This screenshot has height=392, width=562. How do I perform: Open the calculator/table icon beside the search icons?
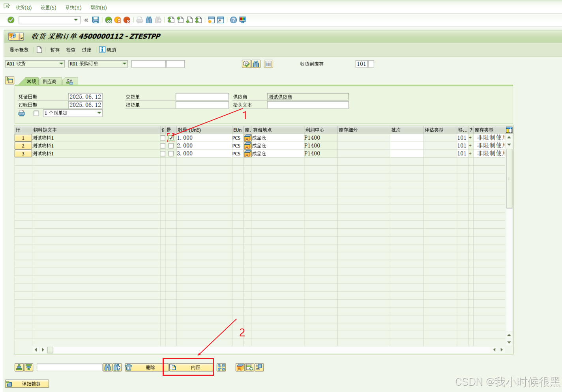tap(268, 63)
